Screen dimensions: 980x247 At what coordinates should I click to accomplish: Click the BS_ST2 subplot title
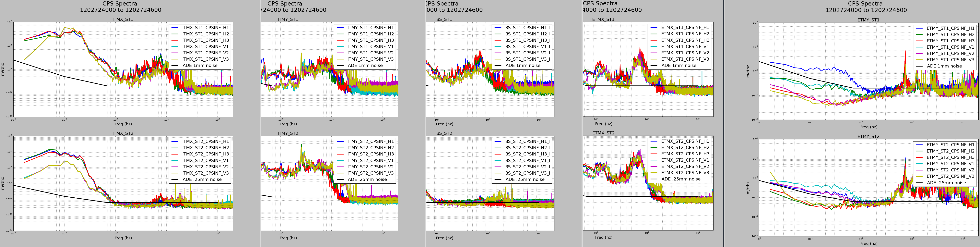(x=444, y=134)
